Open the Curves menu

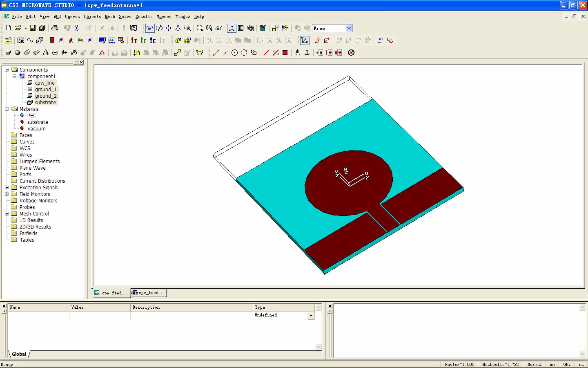[72, 17]
